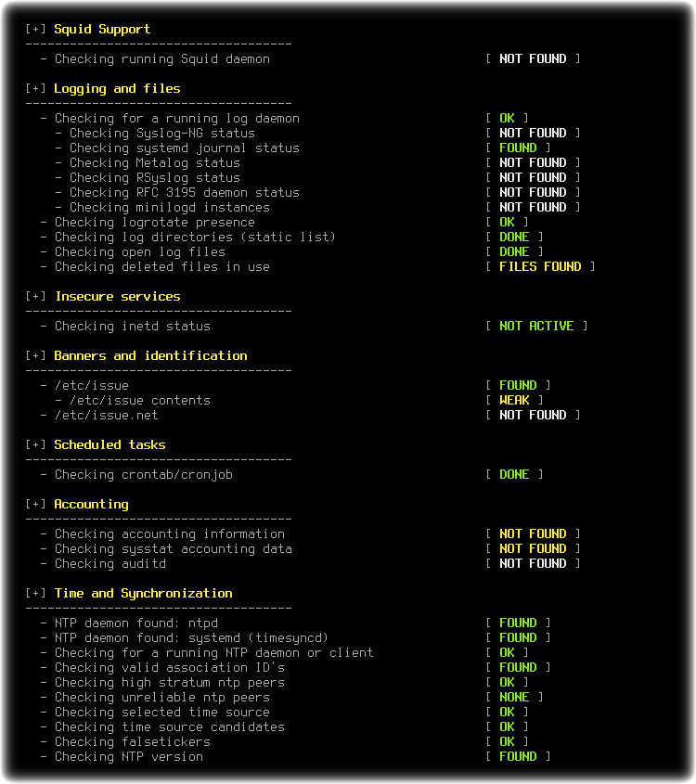The height and width of the screenshot is (784, 696).
Task: Select 'Checking accounting information' line
Action: (x=170, y=534)
